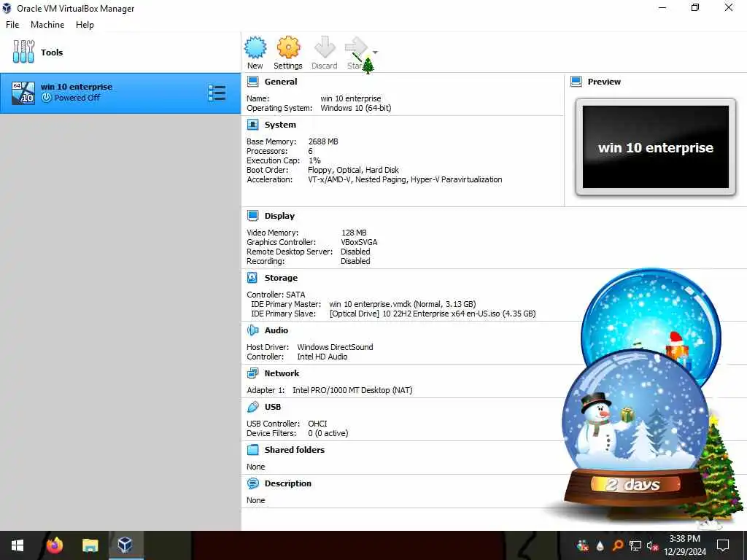Open the Start button dropdown arrow

pyautogui.click(x=376, y=52)
